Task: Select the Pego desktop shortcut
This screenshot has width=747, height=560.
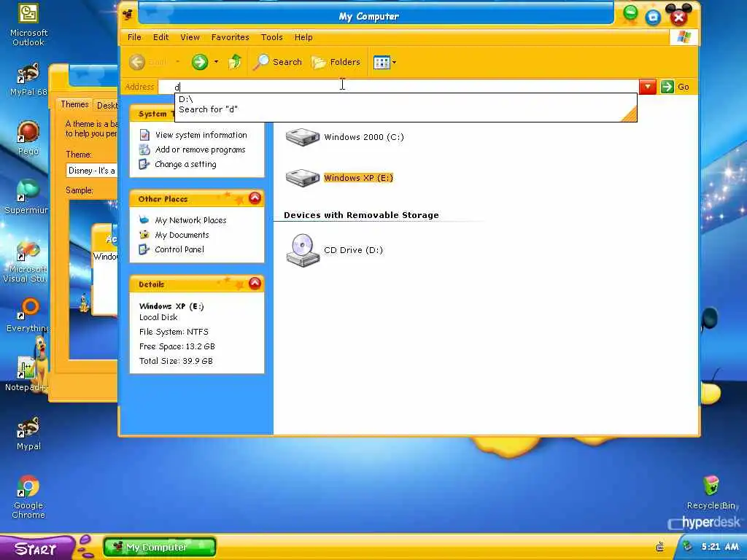Action: (x=28, y=138)
